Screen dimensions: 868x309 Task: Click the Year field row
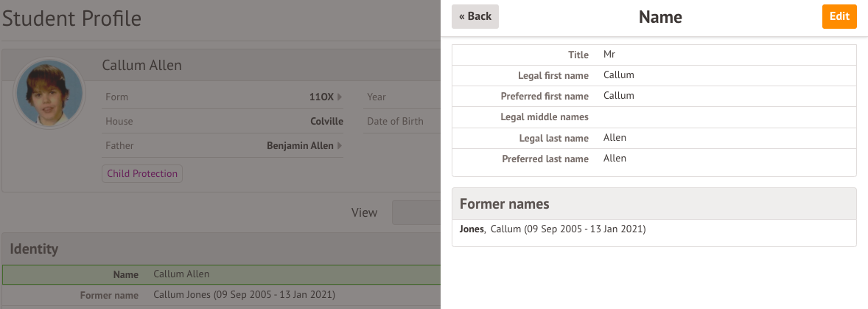click(x=402, y=97)
